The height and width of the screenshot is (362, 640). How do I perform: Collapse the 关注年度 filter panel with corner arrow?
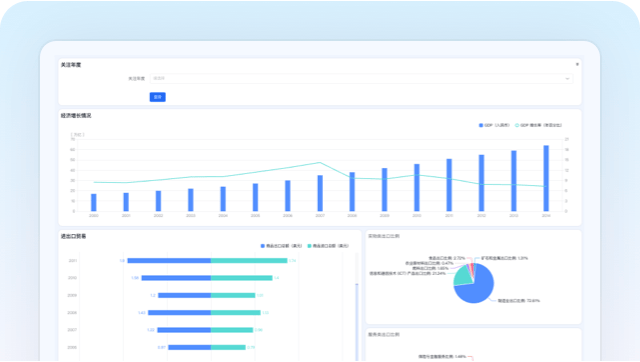(x=577, y=64)
